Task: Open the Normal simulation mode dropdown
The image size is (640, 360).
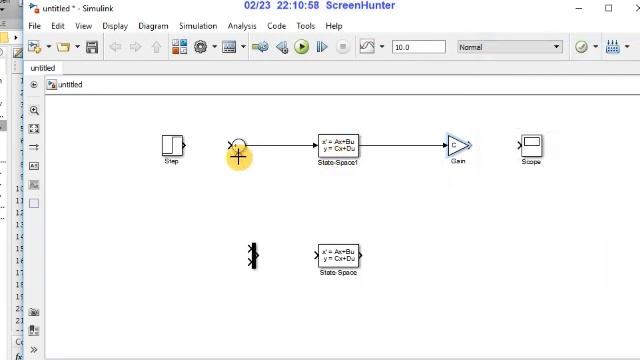Action: point(510,47)
